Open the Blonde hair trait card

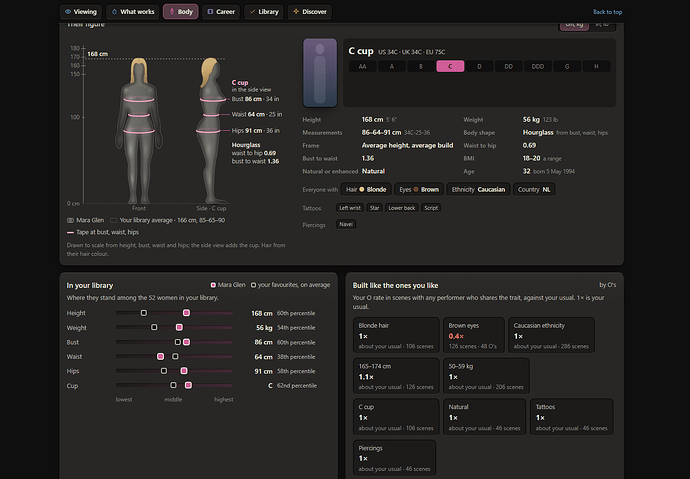pos(396,335)
